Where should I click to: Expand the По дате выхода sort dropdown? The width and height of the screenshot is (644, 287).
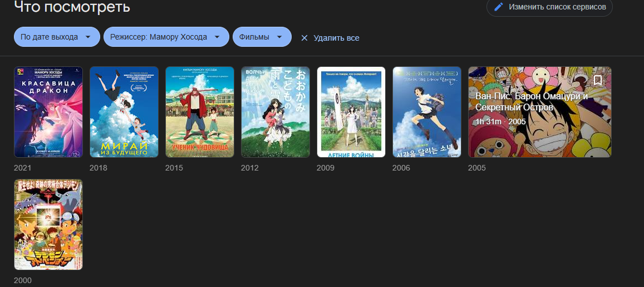(x=57, y=37)
